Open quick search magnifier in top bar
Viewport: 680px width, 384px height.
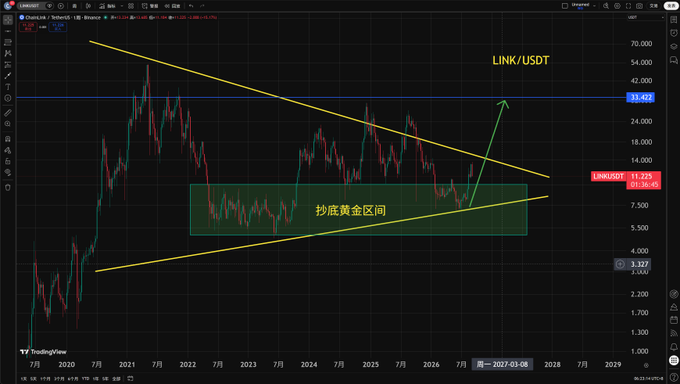pos(606,6)
